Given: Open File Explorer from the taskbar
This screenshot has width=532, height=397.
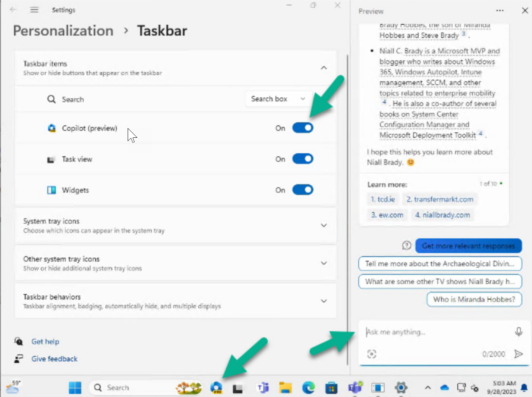Looking at the screenshot, I should 286,387.
